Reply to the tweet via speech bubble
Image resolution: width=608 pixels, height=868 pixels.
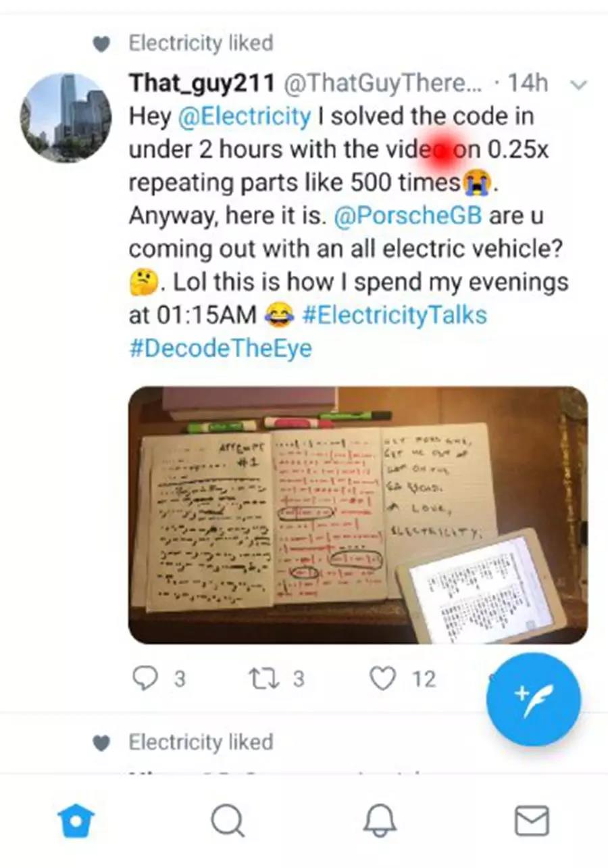[x=145, y=678]
